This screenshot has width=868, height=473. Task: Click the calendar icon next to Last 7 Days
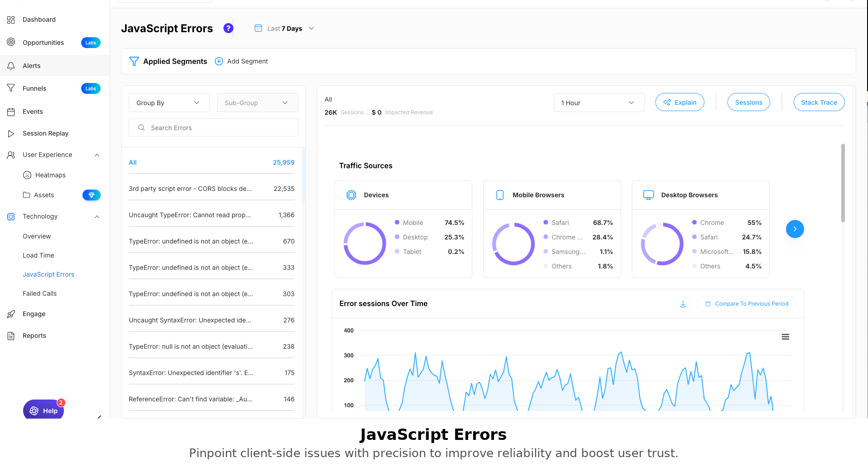258,28
